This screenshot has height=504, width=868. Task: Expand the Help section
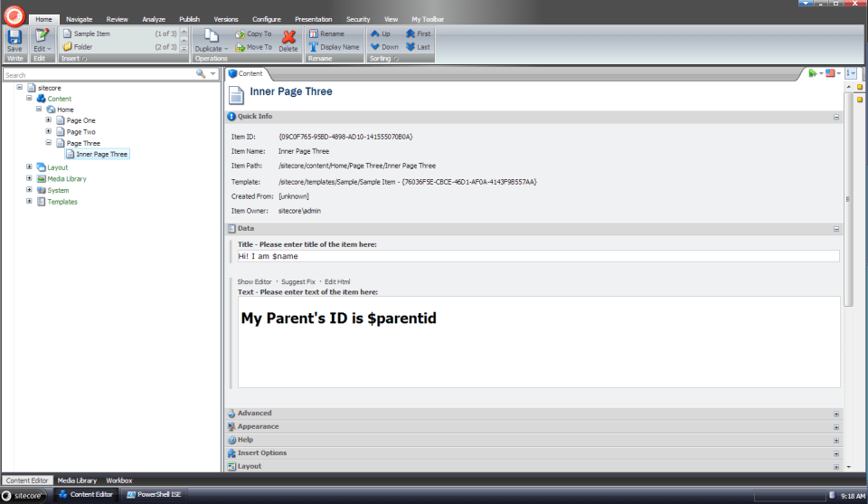[x=836, y=441]
